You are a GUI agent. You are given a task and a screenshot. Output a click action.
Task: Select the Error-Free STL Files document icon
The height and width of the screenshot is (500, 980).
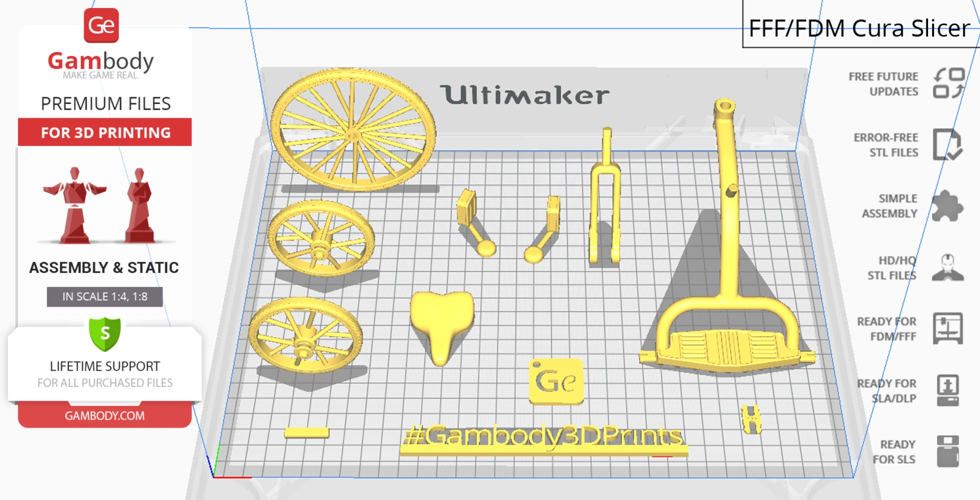947,145
